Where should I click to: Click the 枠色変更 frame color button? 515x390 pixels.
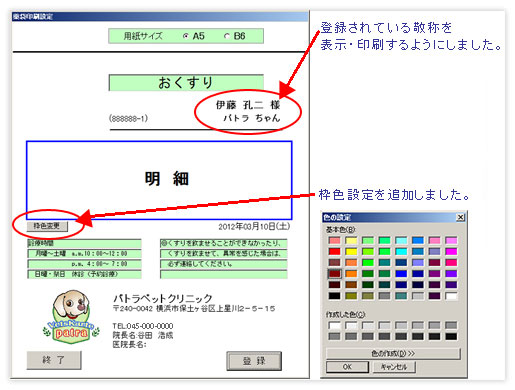47,226
